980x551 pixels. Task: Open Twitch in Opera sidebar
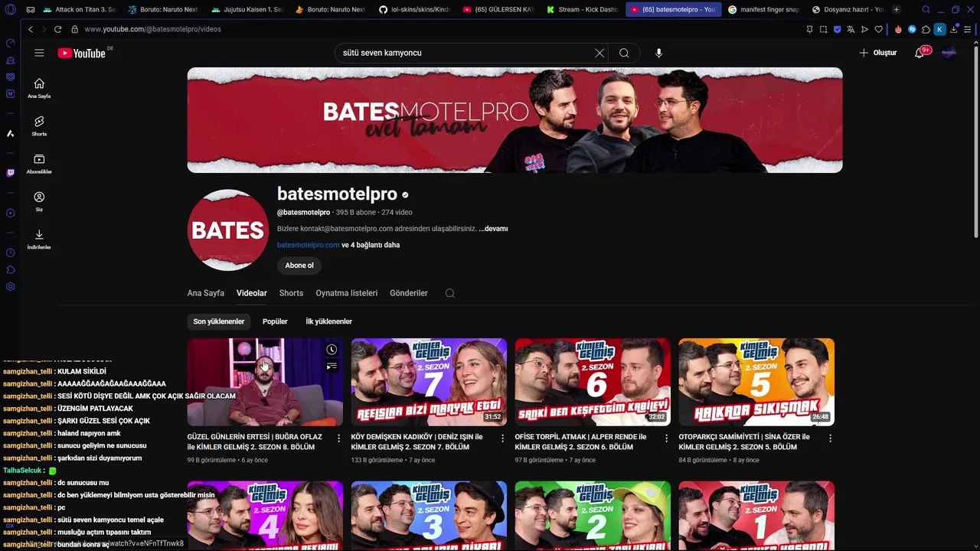[x=10, y=173]
